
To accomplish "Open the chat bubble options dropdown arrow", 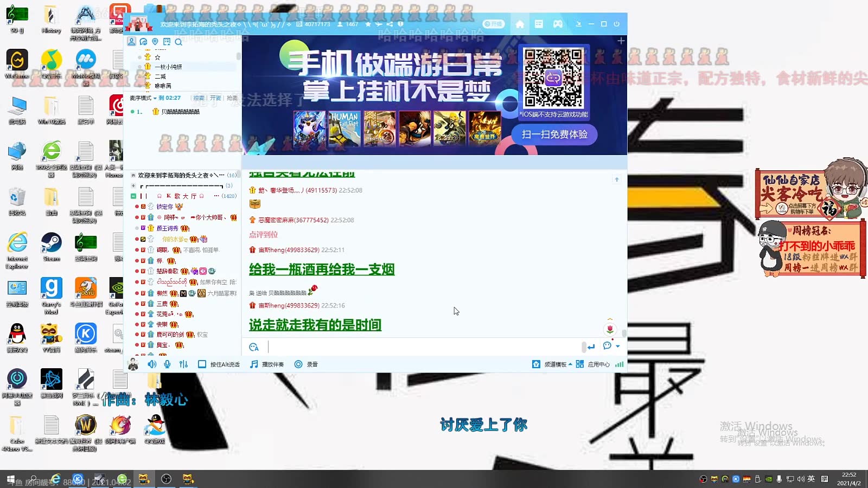I will (618, 346).
